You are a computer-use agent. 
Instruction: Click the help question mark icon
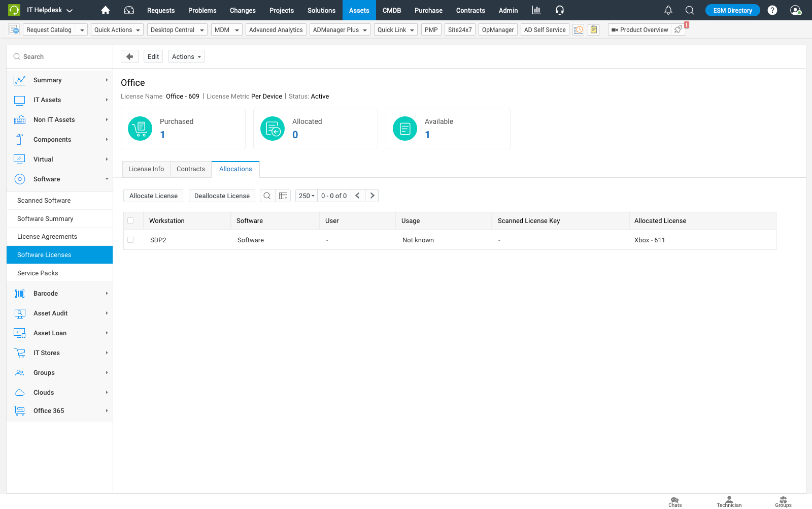772,10
